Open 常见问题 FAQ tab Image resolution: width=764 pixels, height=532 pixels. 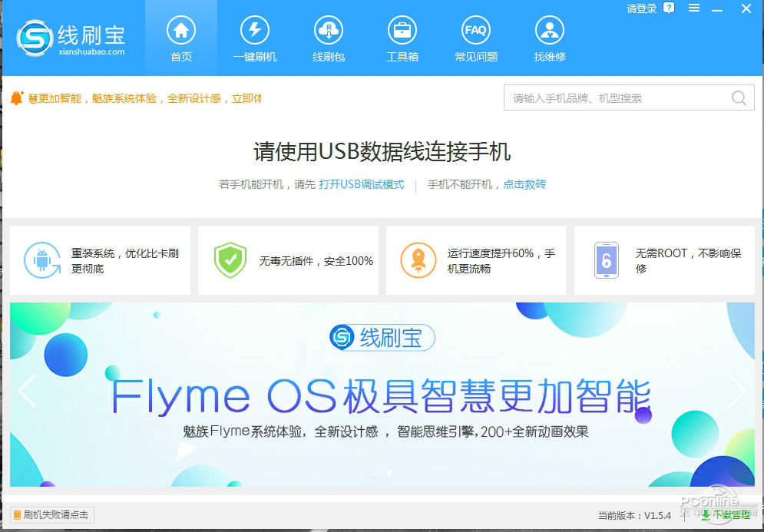[x=475, y=38]
